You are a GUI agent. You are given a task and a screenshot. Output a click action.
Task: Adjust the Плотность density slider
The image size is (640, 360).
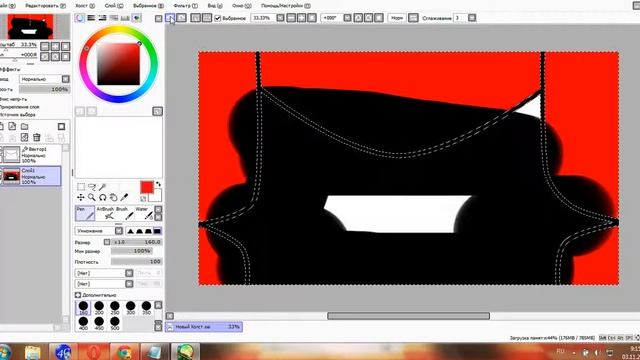pyautogui.click(x=136, y=262)
